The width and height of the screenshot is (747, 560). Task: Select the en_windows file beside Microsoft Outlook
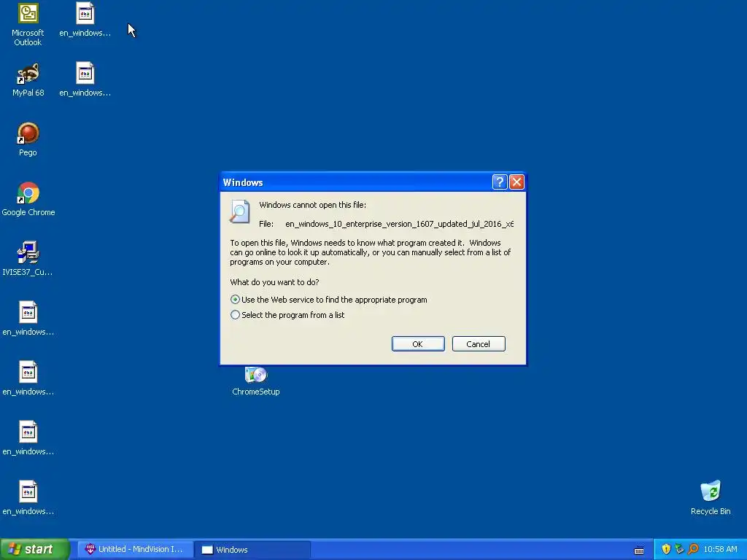click(x=85, y=20)
